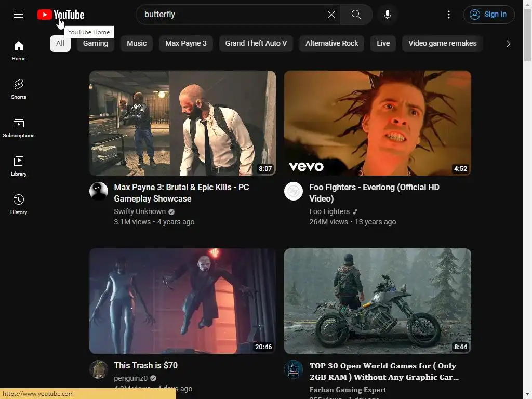Click the YouTube logo
The image size is (532, 399).
61,15
